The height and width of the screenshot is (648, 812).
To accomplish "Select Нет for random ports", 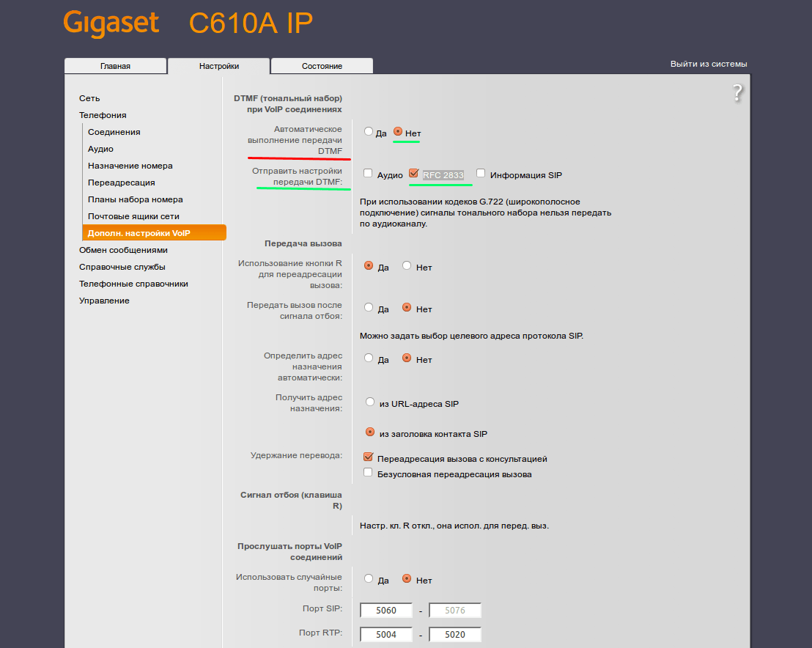I will 407,578.
